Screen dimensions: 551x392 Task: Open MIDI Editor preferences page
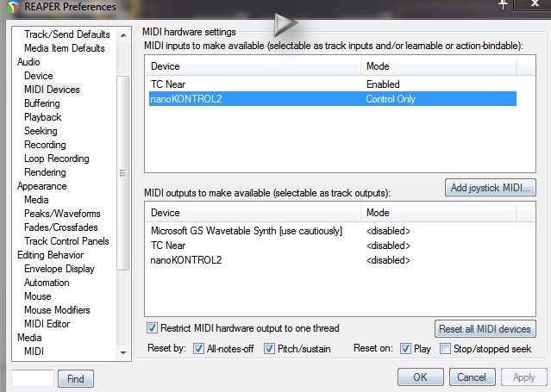(x=47, y=323)
